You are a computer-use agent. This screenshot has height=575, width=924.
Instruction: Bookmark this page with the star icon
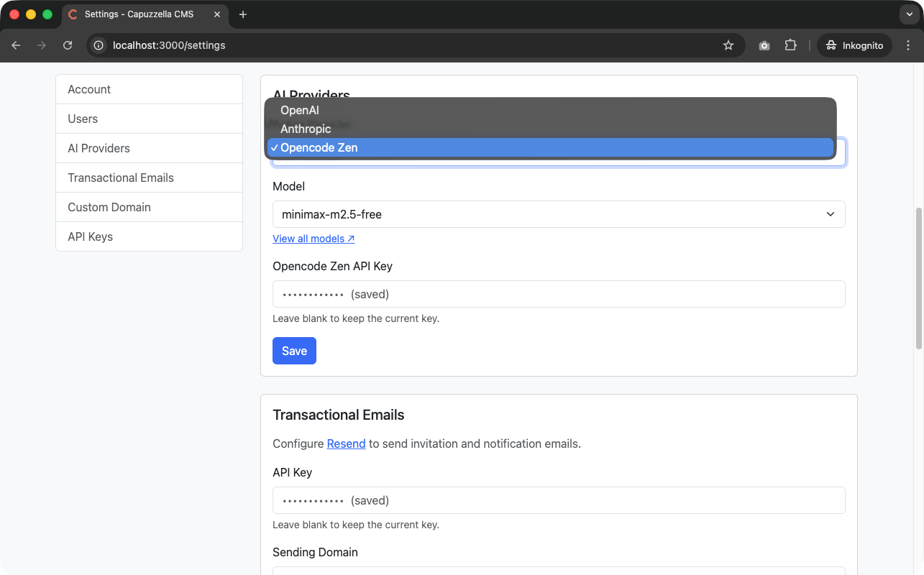pyautogui.click(x=728, y=45)
